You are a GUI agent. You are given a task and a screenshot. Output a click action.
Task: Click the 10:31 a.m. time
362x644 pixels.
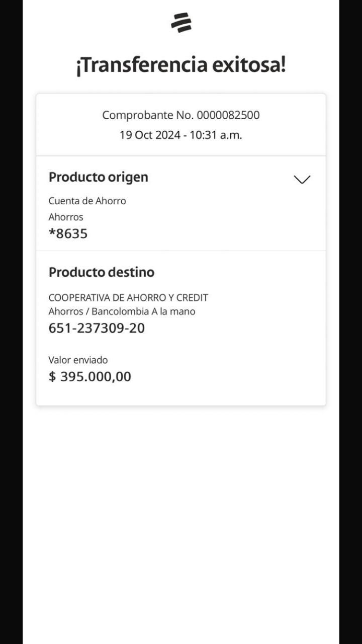[215, 135]
